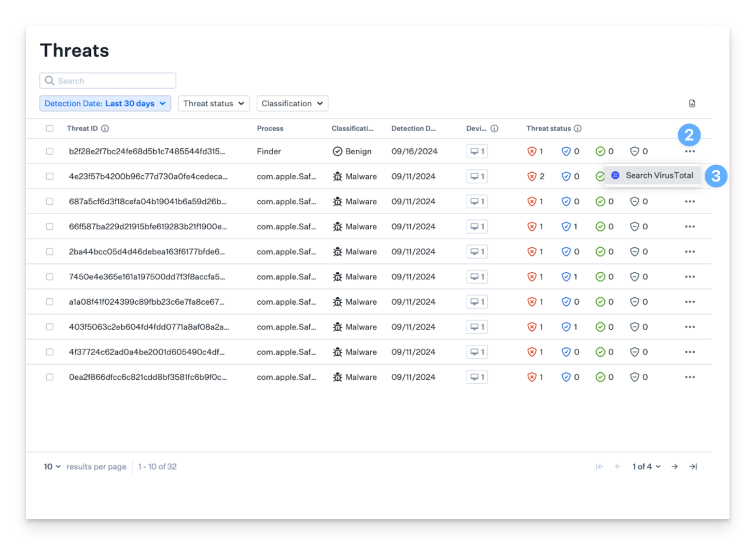The height and width of the screenshot is (545, 756).
Task: Open more actions for threat 66f587ba229d21915bfe
Action: (690, 227)
